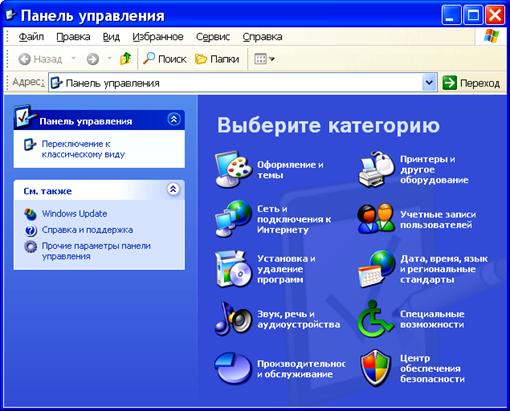Open the Справка menu
Image resolution: width=510 pixels, height=411 pixels.
pyautogui.click(x=262, y=36)
